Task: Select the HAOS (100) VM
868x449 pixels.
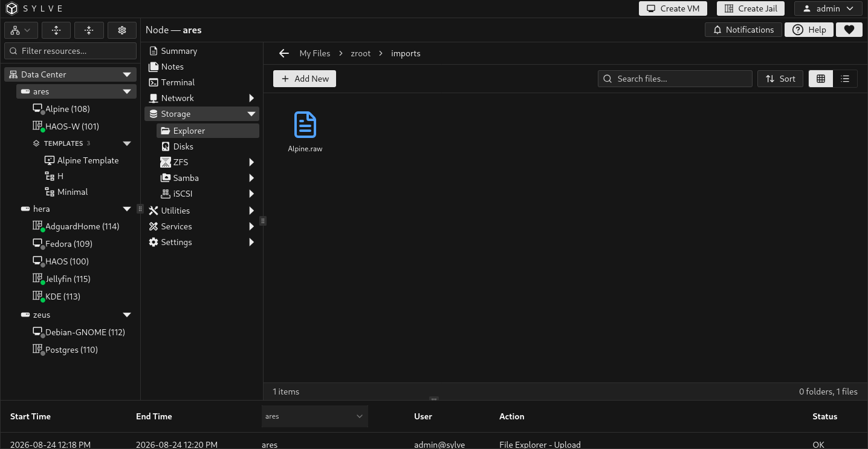Action: click(66, 261)
